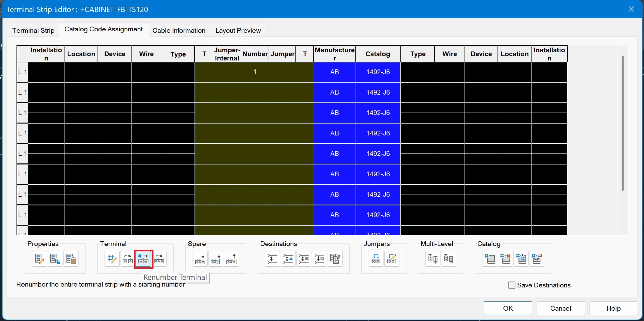This screenshot has width=644, height=321.
Task: Click Copy Terminal Block Properties icon
Action: click(x=55, y=259)
